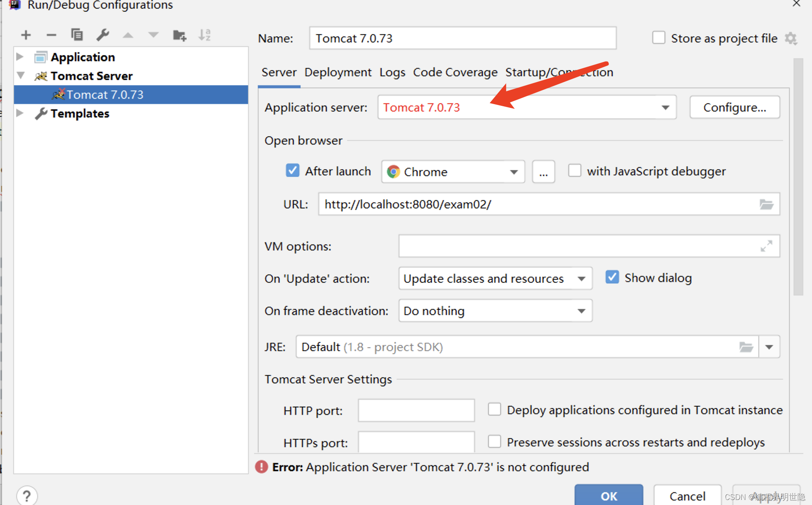Sort configurations alphabetically icon

point(205,35)
